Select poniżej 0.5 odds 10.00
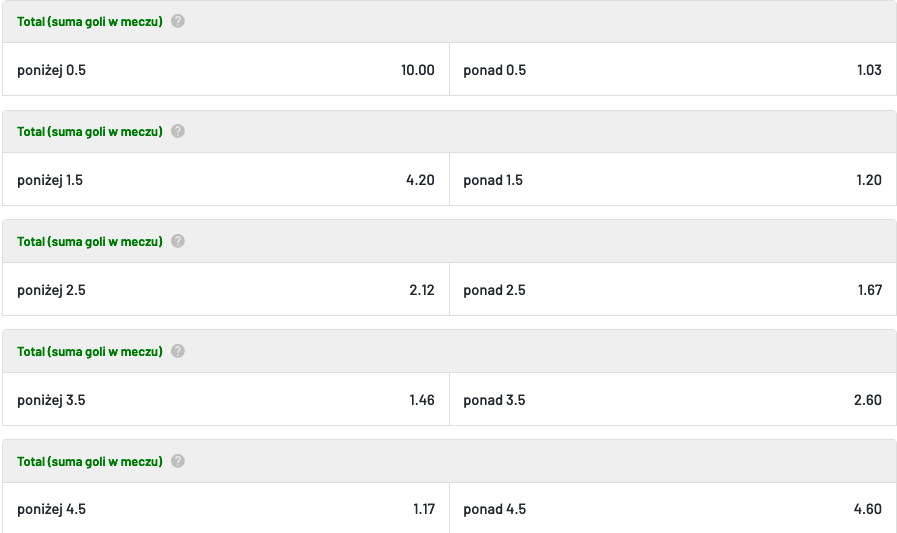Image resolution: width=897 pixels, height=533 pixels. (226, 69)
